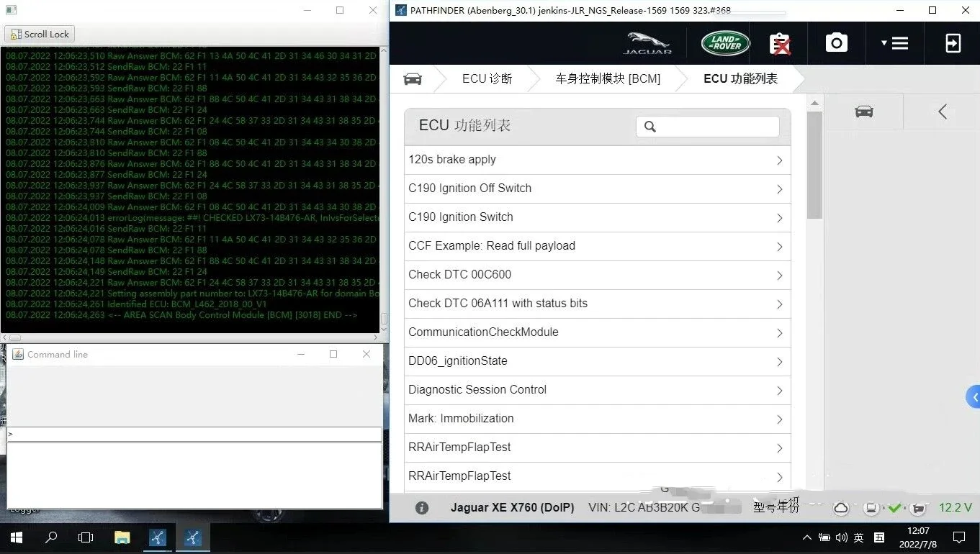Image resolution: width=980 pixels, height=554 pixels.
Task: Open the Windows notification center
Action: (959, 537)
